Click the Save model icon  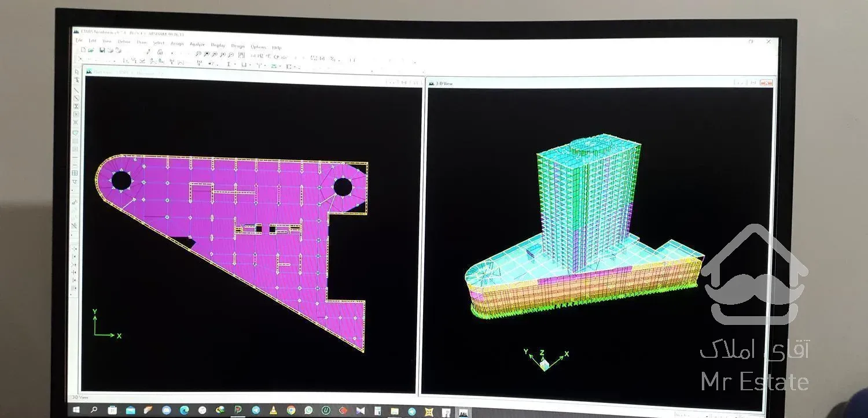pos(102,50)
